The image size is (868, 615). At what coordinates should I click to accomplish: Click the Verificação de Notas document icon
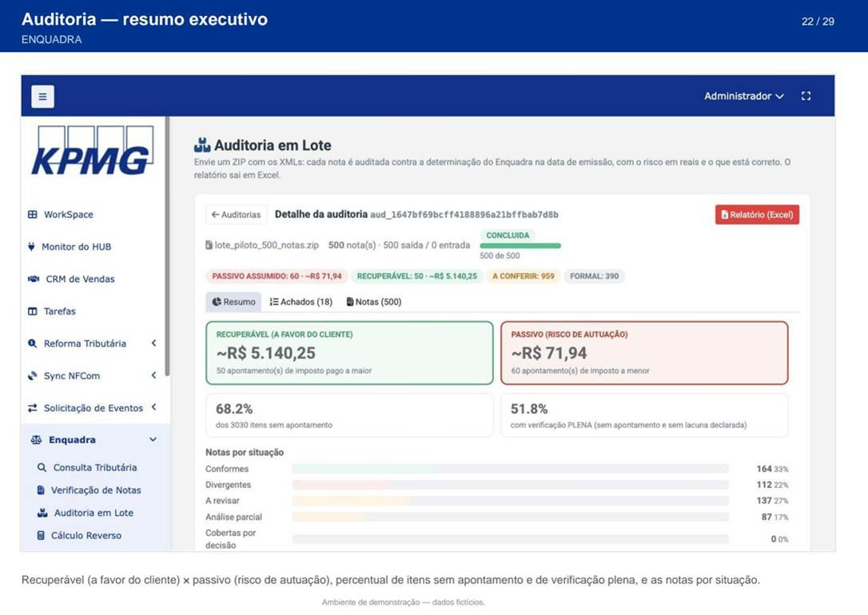tap(41, 490)
